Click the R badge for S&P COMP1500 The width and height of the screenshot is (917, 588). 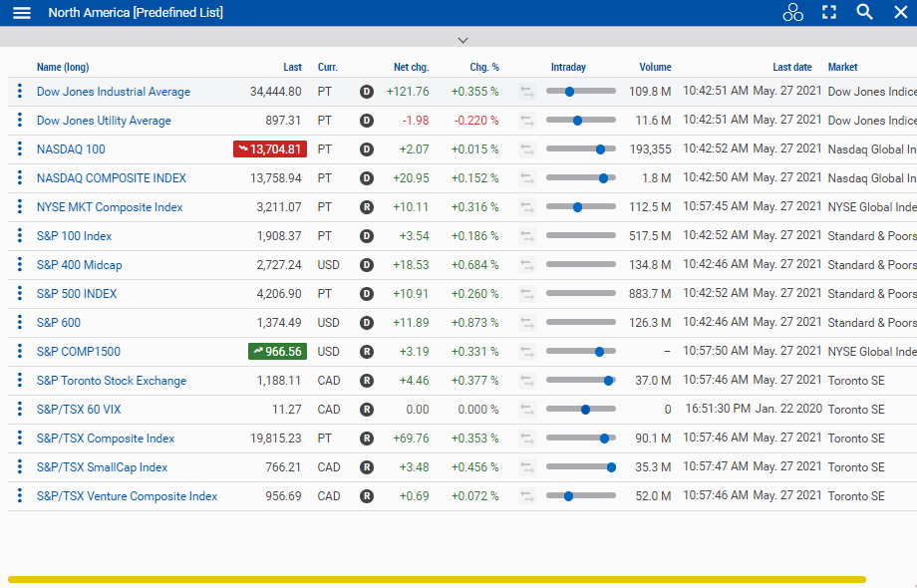tap(367, 351)
